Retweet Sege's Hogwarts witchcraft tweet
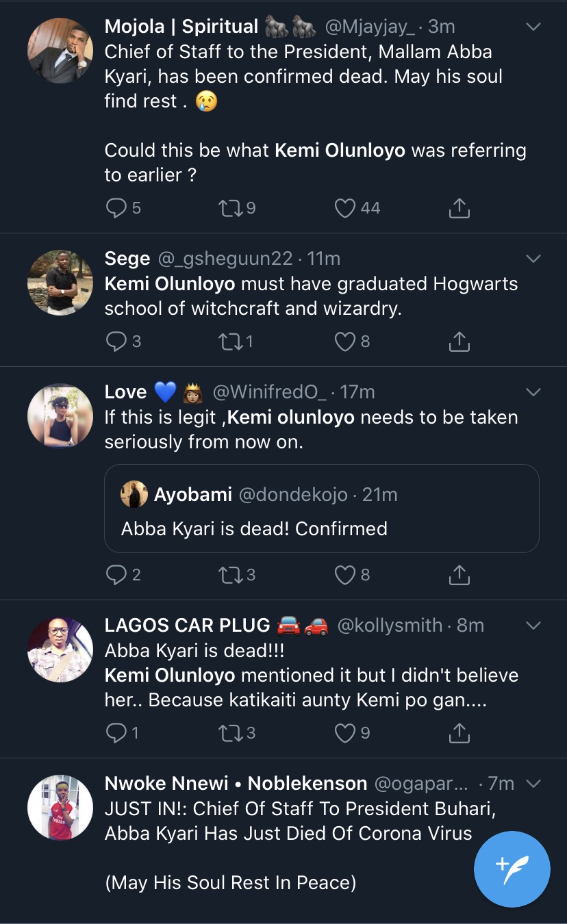This screenshot has width=567, height=924. click(x=229, y=341)
